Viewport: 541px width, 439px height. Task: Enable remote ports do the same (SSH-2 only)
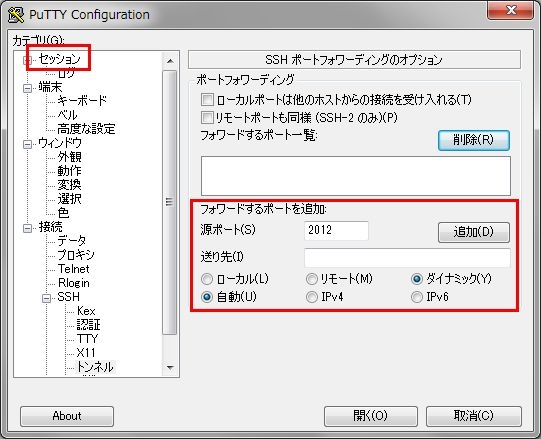[x=207, y=118]
